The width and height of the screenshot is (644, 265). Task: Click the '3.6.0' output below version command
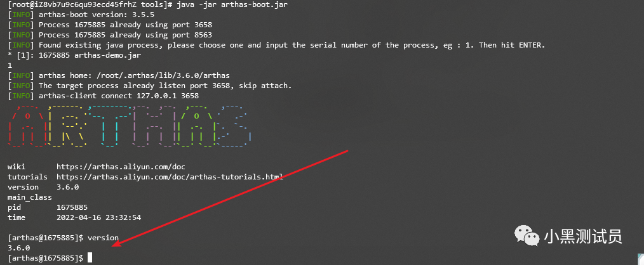[19, 248]
